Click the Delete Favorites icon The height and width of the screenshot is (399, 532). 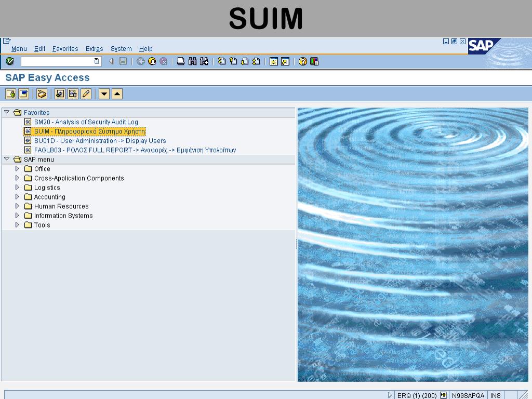tap(73, 94)
